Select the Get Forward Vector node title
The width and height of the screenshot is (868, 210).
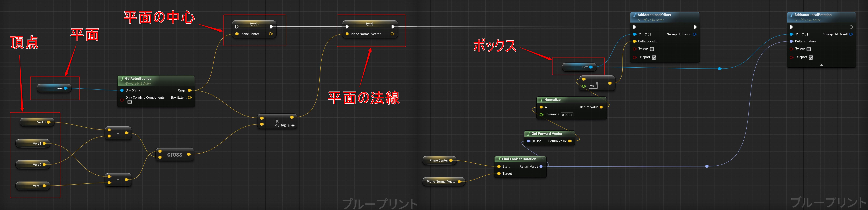[547, 134]
